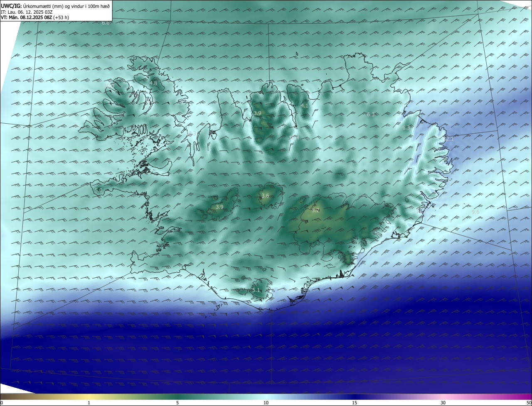Select the 30 tick on the color scale
Image resolution: width=532 pixels, height=406 pixels.
click(443, 403)
